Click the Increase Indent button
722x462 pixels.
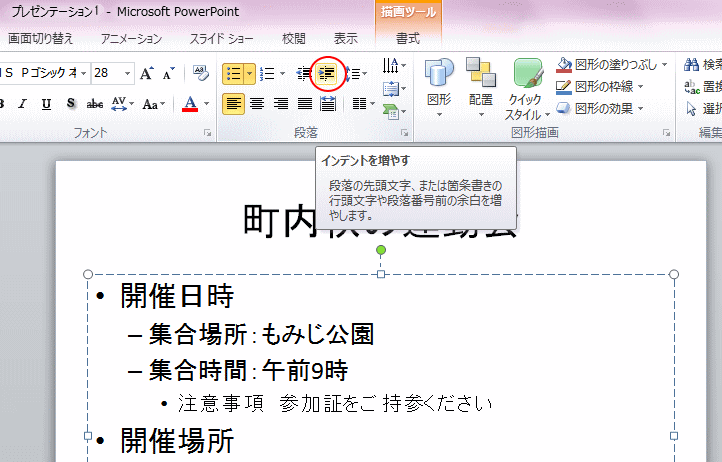point(327,73)
